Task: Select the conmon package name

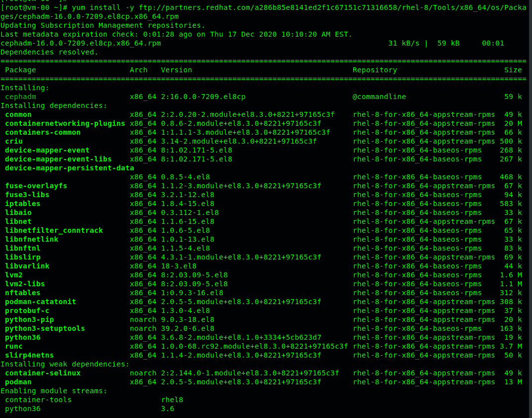Action: pos(18,114)
